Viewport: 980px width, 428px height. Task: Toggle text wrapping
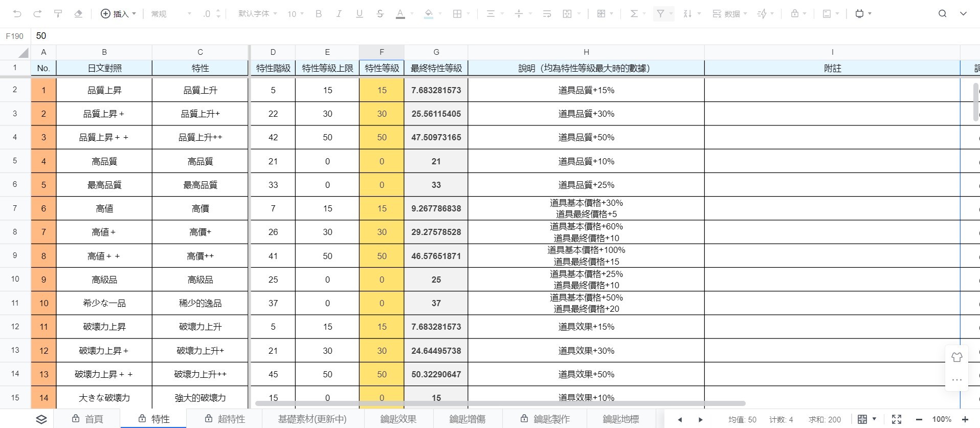click(x=547, y=14)
